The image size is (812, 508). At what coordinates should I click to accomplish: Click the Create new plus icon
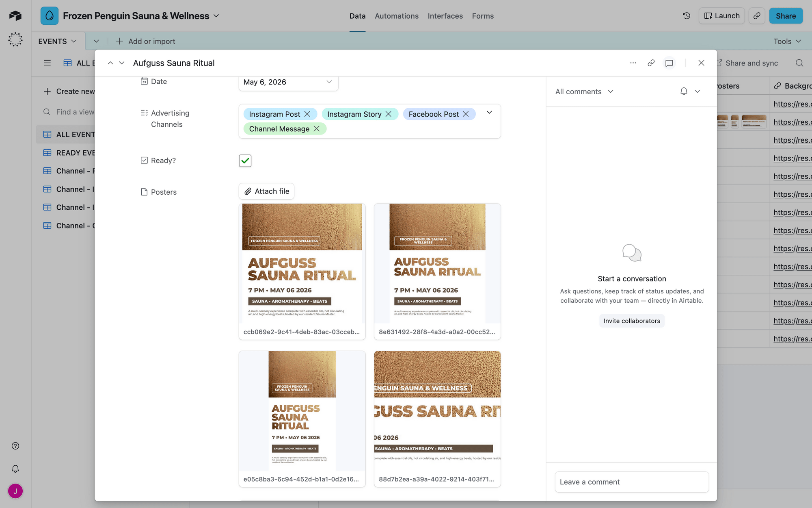[47, 91]
